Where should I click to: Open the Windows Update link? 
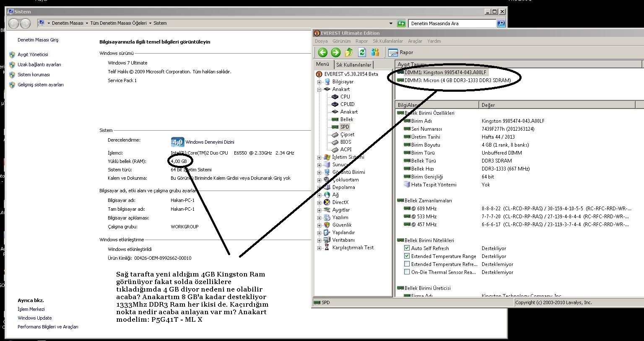coord(34,318)
